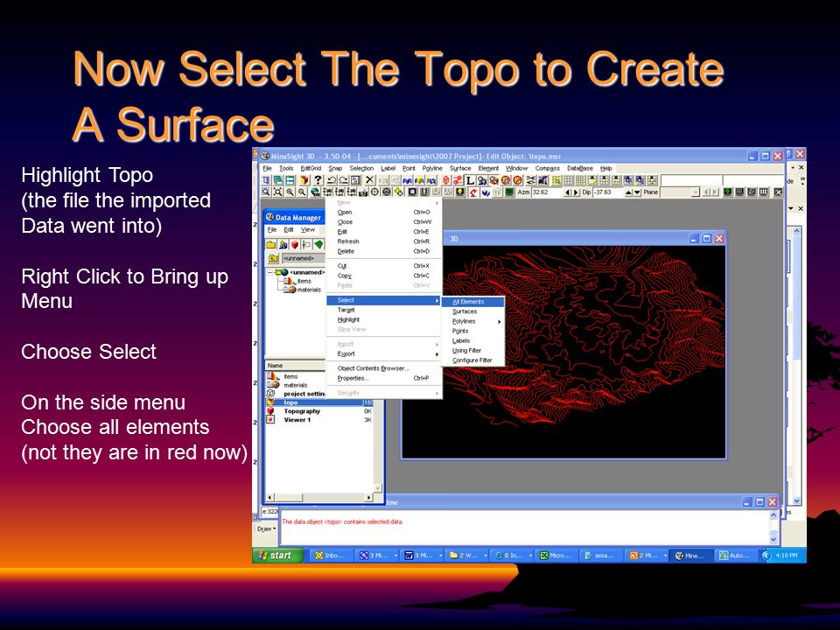The image size is (840, 630).
Task: Click Highlight in the context menu
Action: point(383,319)
